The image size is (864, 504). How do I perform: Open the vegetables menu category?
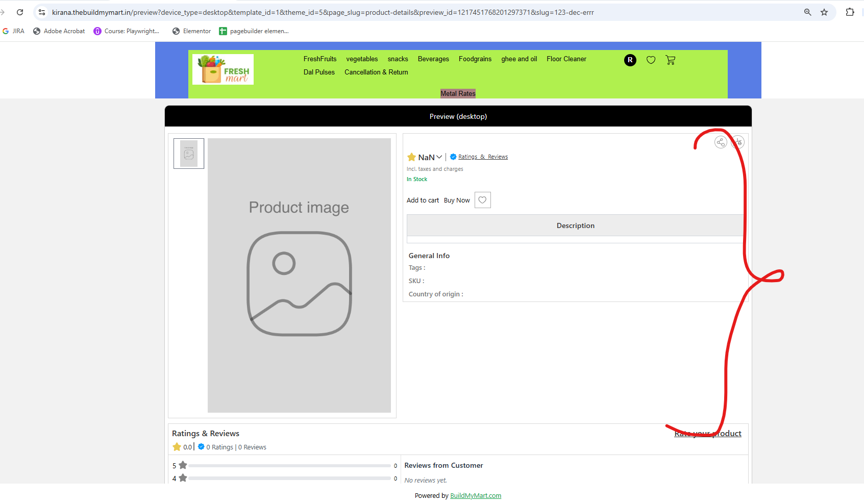(362, 59)
